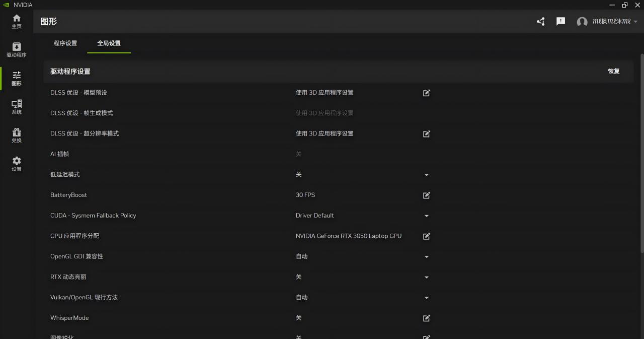Click the Driver Default value
This screenshot has height=339, width=644.
pyautogui.click(x=315, y=216)
